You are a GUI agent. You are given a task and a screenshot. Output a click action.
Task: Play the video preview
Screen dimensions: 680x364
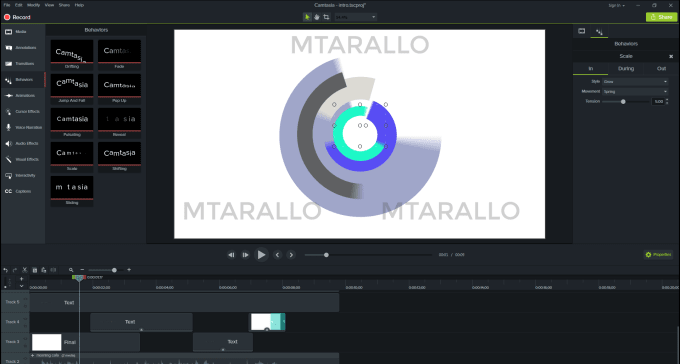tap(261, 255)
